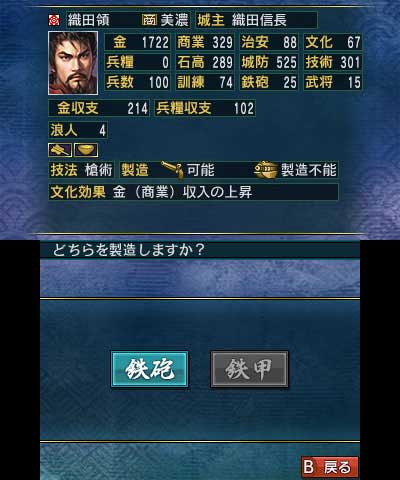Click the Oda clan red crest icon
The width and height of the screenshot is (400, 480).
pos(54,20)
